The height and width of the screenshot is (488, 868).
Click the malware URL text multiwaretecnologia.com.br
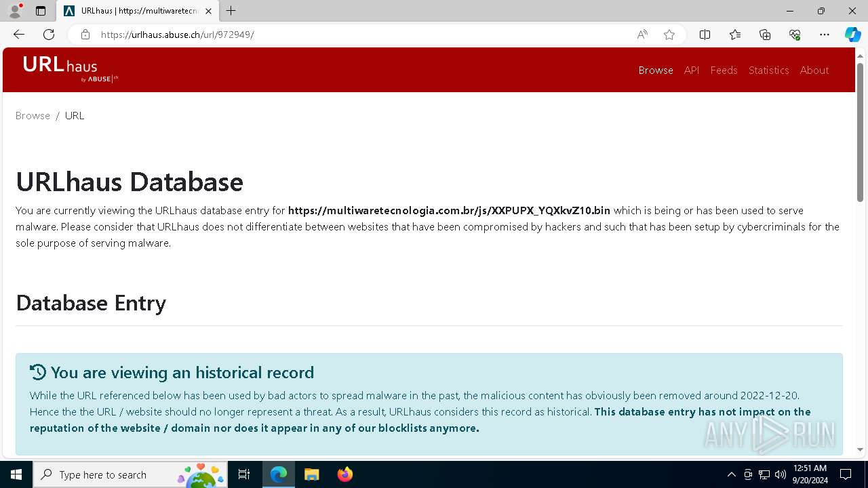pyautogui.click(x=449, y=210)
